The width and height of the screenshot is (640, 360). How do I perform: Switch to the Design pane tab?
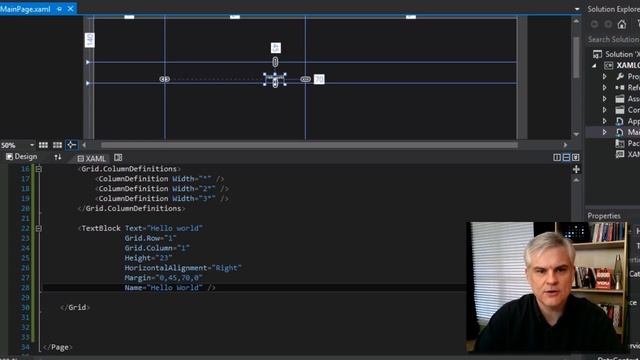[x=21, y=157]
